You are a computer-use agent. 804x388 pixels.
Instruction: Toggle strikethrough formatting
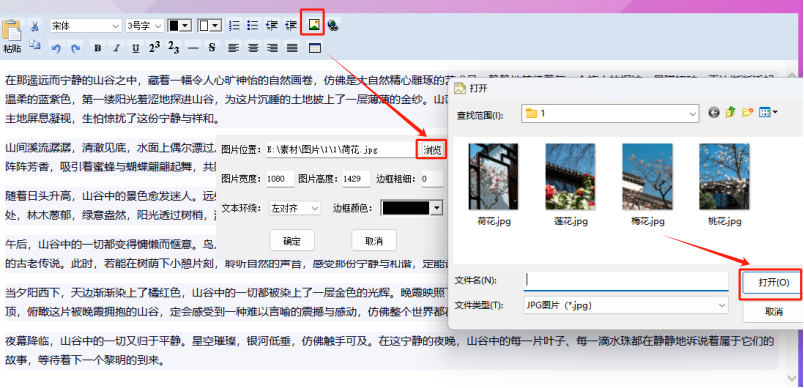click(212, 48)
